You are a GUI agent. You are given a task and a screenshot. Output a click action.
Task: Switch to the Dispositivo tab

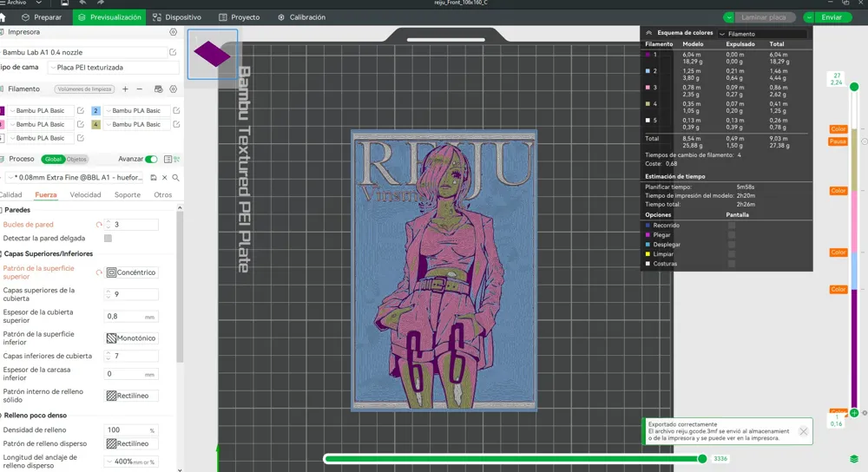(177, 17)
